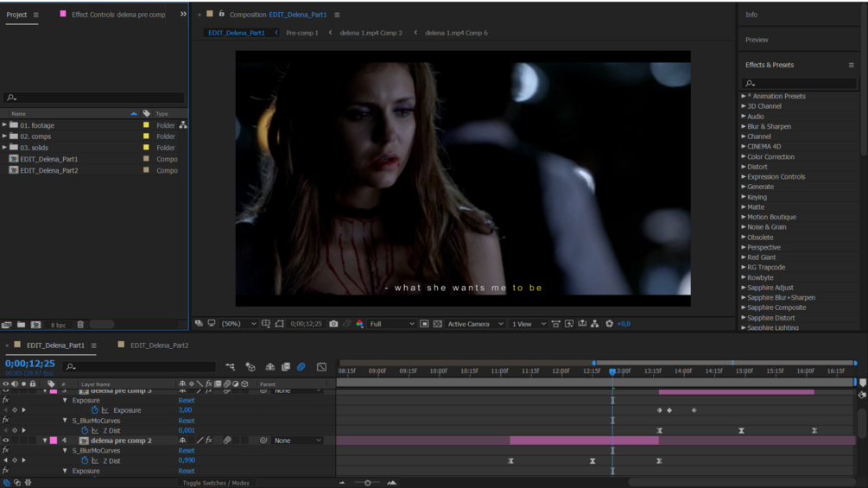Toggle Hide Shy Layers icon in timeline
Screen dimensions: 868x488
tap(270, 367)
